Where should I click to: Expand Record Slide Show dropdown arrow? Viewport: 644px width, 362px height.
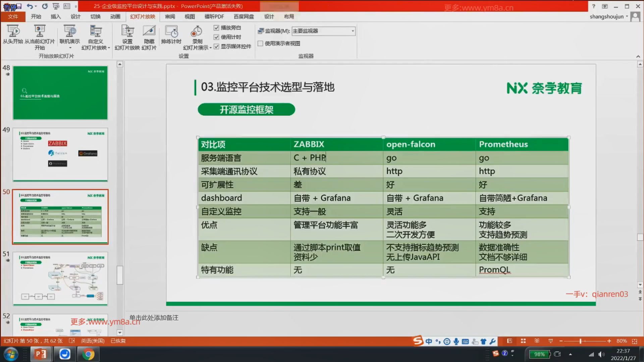tap(210, 48)
